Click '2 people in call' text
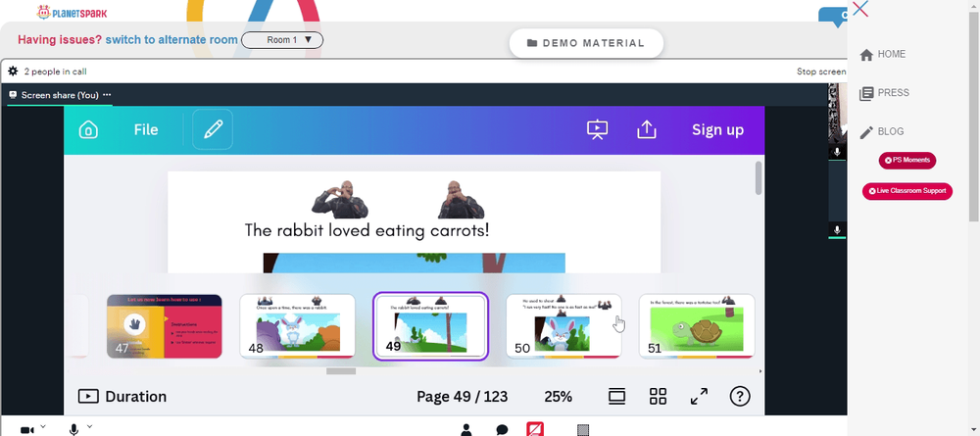The height and width of the screenshot is (436, 980). (x=55, y=72)
